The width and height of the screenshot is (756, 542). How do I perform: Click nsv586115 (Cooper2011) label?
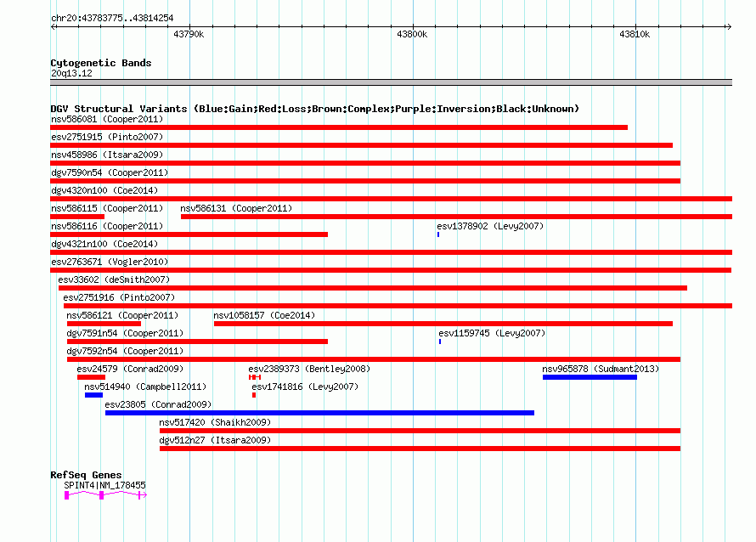[x=107, y=208]
